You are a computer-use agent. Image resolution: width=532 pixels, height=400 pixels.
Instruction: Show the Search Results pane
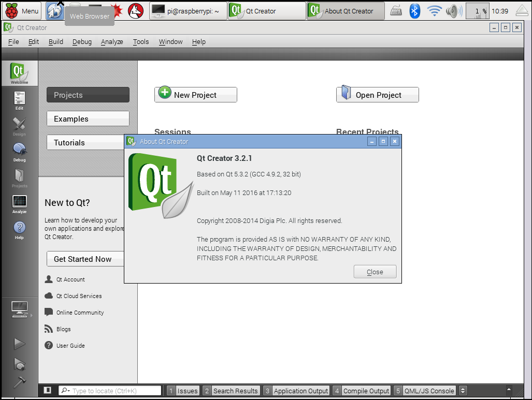click(x=232, y=391)
